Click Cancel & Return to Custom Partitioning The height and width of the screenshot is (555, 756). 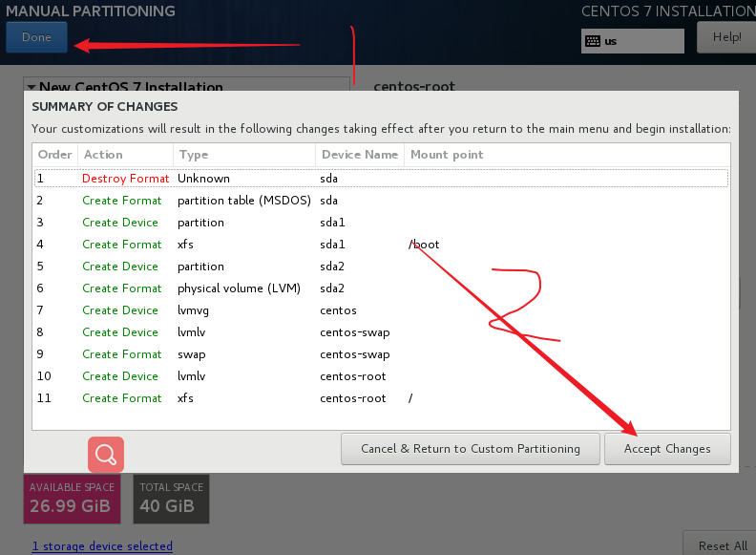point(470,449)
